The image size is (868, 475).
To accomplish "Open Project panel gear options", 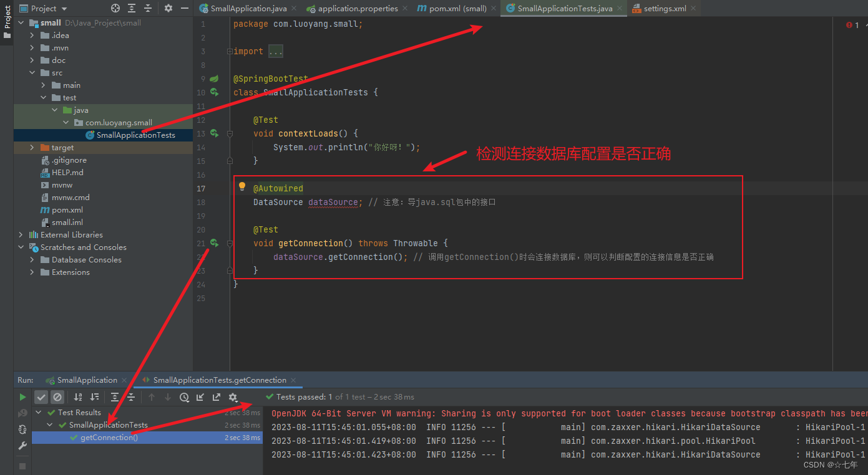I will click(168, 8).
